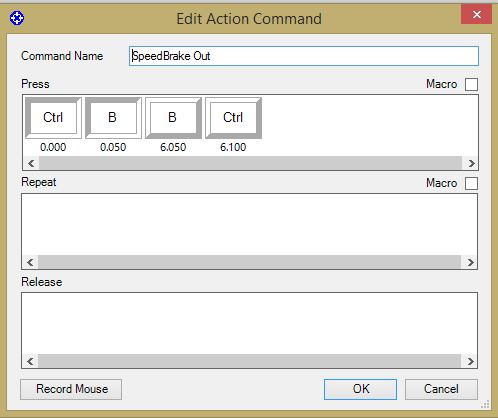Click the Release list horizontal scrollbar track
The width and height of the screenshot is (498, 418).
(x=250, y=361)
